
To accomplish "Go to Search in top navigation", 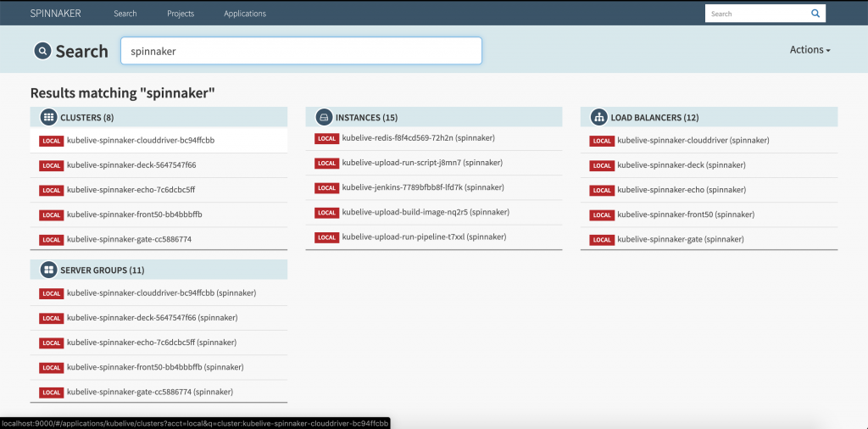I will pos(125,14).
